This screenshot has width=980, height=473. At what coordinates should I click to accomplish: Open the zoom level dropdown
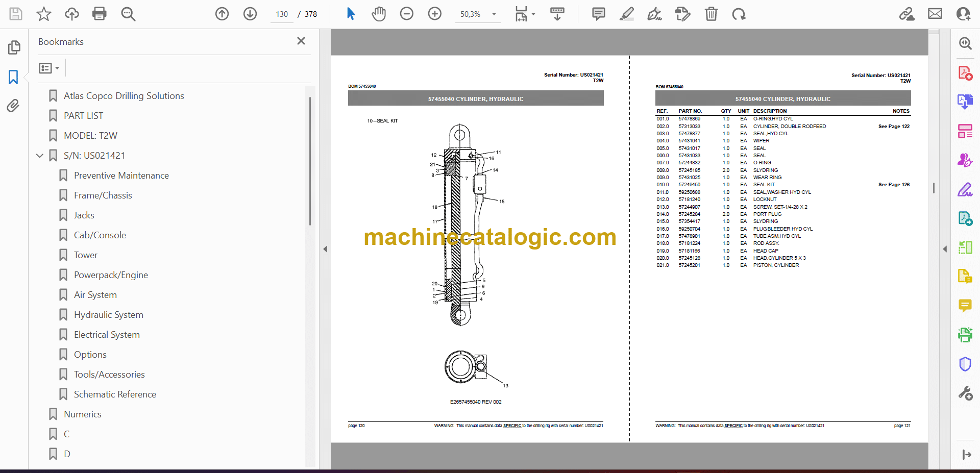point(494,14)
